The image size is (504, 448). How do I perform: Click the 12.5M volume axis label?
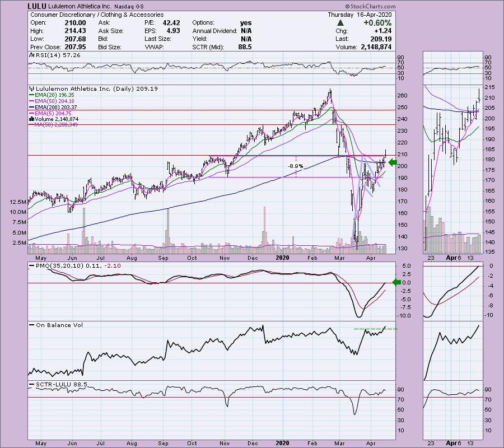tap(18, 202)
